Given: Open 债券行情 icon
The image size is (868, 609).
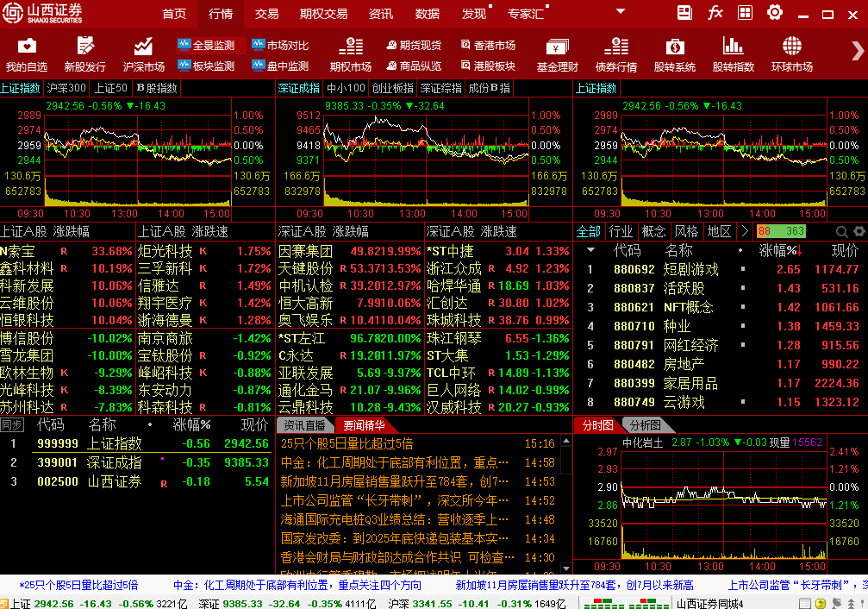Looking at the screenshot, I should [x=616, y=55].
